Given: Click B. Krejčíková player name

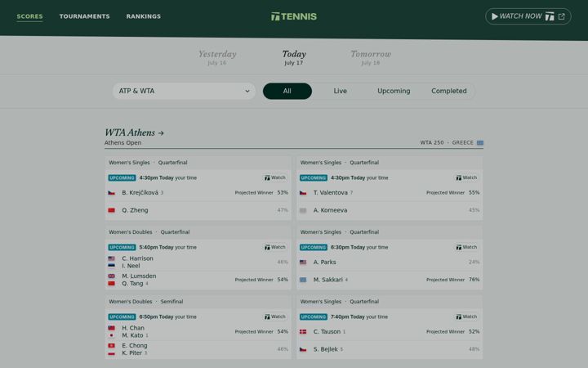Looking at the screenshot, I should coord(140,193).
